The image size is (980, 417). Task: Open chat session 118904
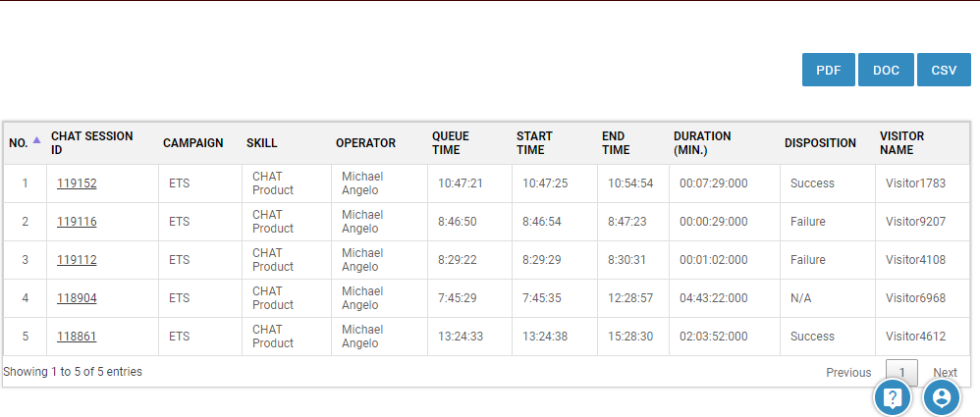[77, 298]
